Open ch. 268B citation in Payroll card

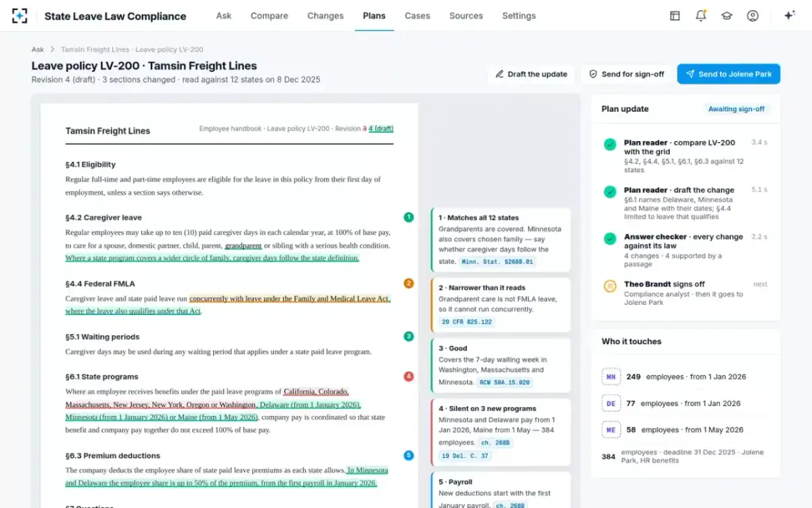click(510, 505)
